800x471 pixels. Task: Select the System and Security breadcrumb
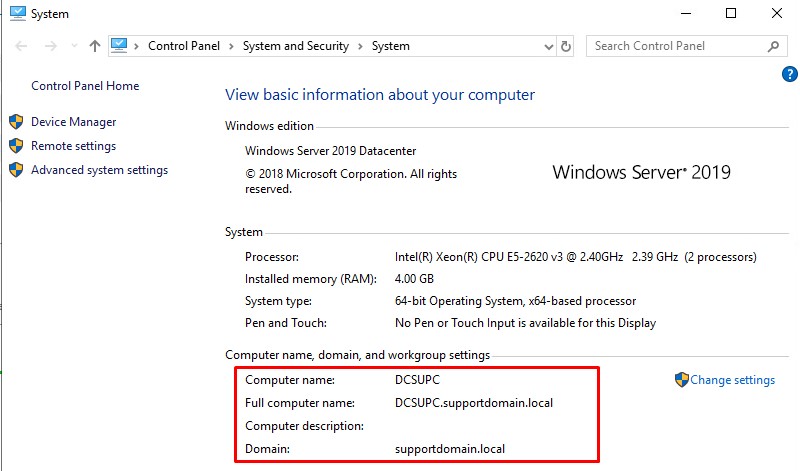point(296,46)
